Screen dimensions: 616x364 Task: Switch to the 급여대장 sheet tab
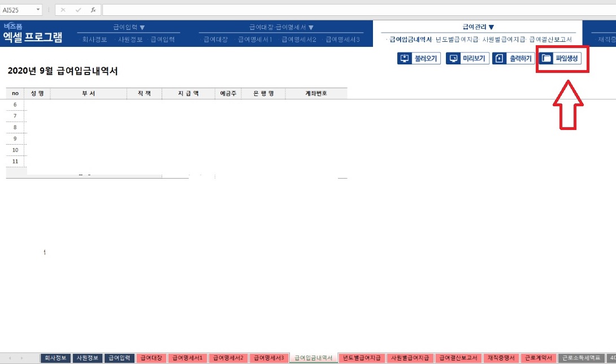tap(150, 357)
